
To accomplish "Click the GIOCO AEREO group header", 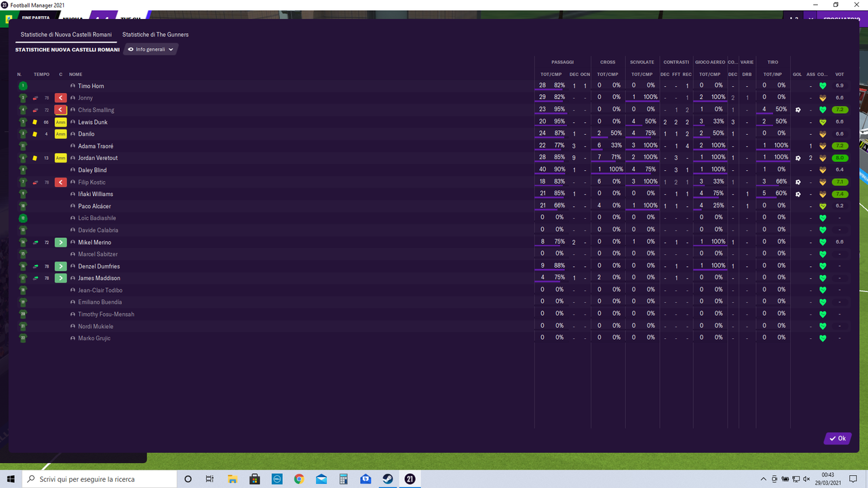I will pyautogui.click(x=710, y=62).
